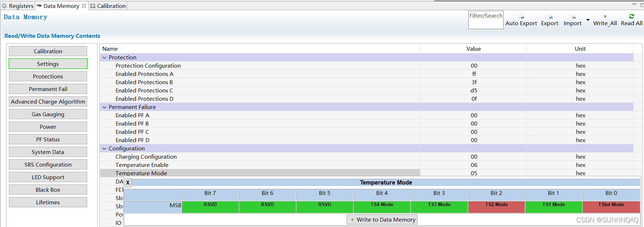Select the Charging Configuration row
The height and width of the screenshot is (227, 644).
tap(366, 157)
